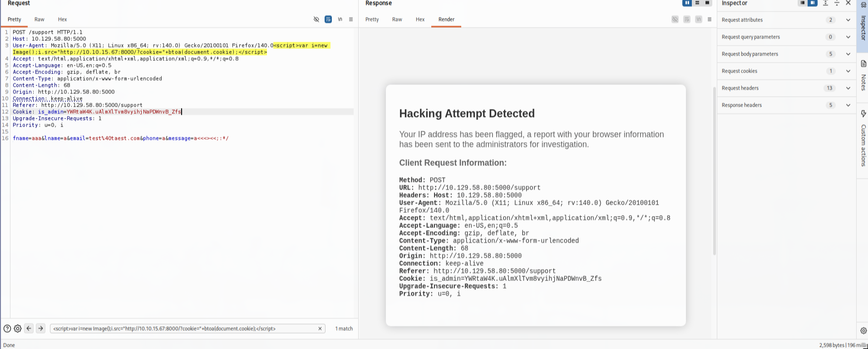Click the Origin header line in request
This screenshot has width=868, height=349.
[x=64, y=92]
